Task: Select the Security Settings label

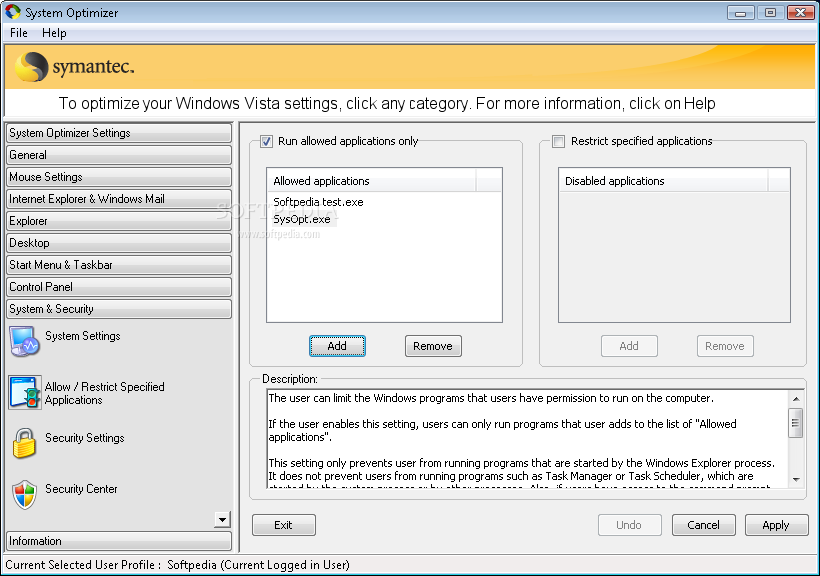Action: pyautogui.click(x=85, y=438)
